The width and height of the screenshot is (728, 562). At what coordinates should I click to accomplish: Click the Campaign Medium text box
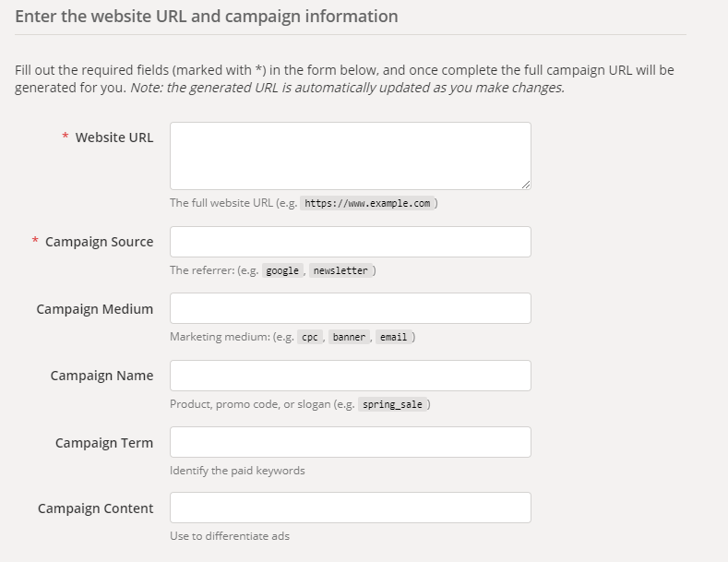pyautogui.click(x=350, y=308)
